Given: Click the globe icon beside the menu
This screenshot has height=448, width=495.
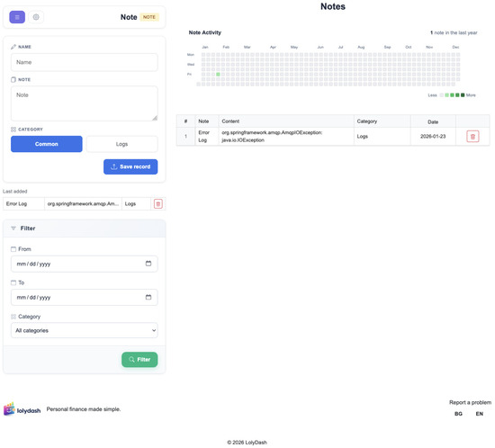Looking at the screenshot, I should point(36,17).
